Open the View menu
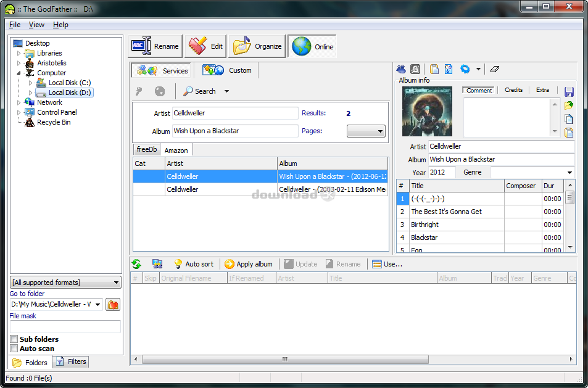This screenshot has width=588, height=388. (x=36, y=25)
